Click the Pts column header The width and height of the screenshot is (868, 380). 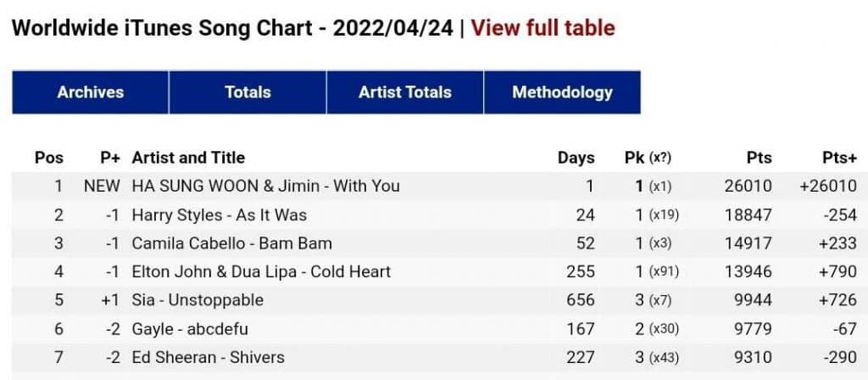pyautogui.click(x=759, y=158)
